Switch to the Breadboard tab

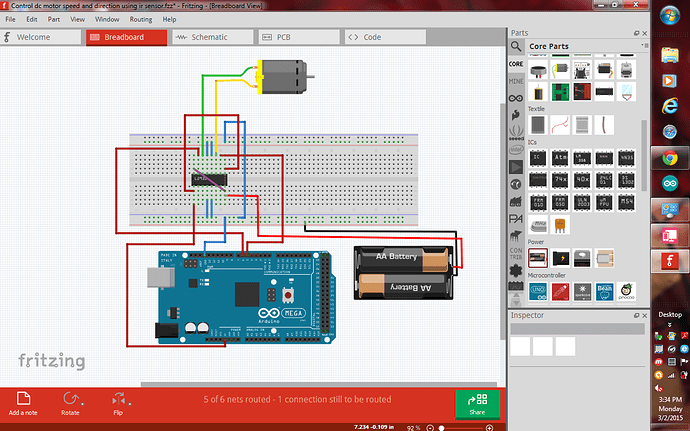click(126, 37)
